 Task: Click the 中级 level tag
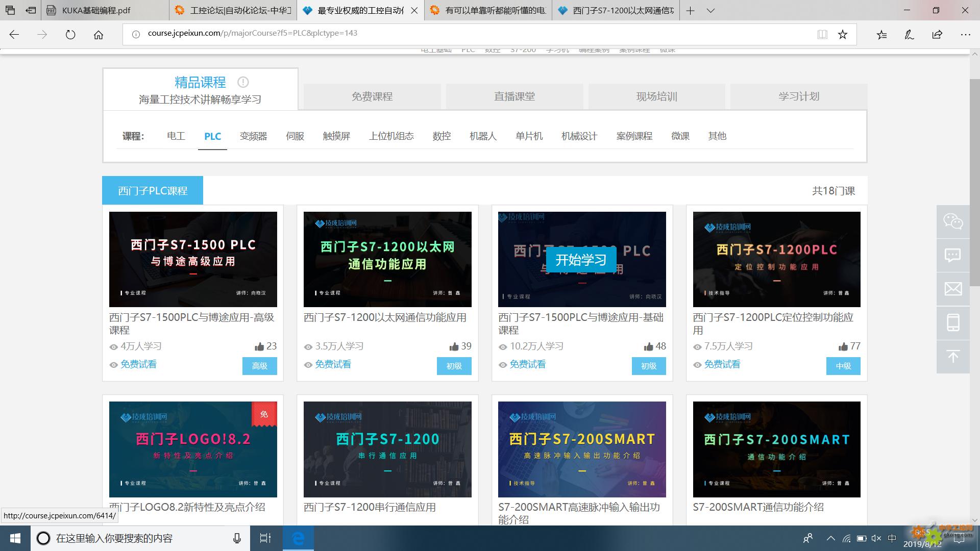point(843,366)
